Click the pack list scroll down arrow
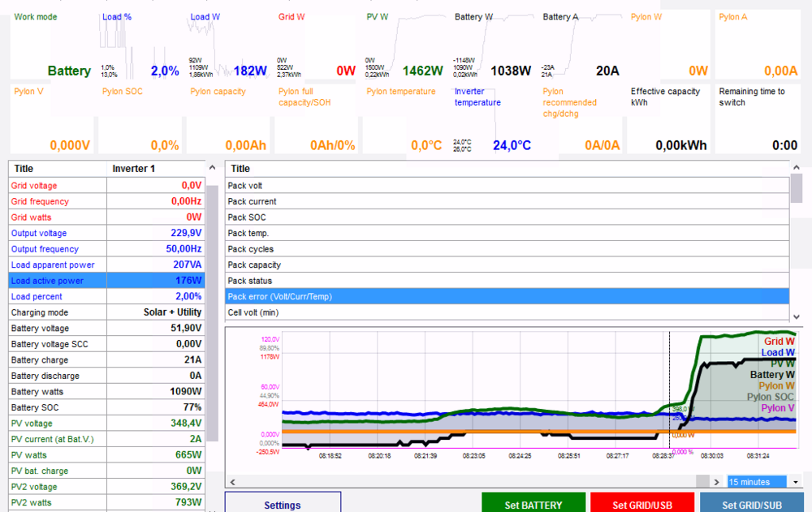Image resolution: width=812 pixels, height=512 pixels. tap(796, 316)
